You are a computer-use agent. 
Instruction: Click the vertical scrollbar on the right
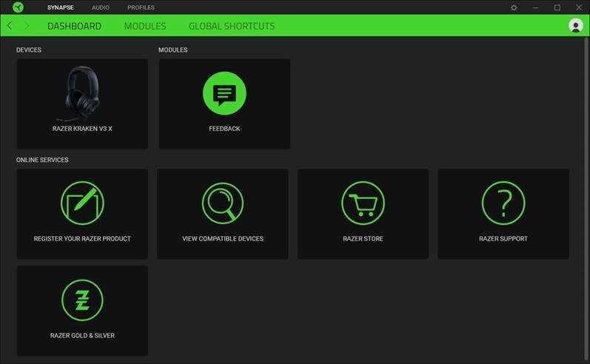click(586, 198)
